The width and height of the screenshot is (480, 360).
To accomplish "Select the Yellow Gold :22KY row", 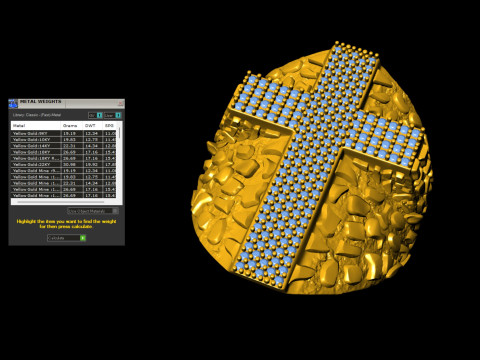I will coord(64,164).
